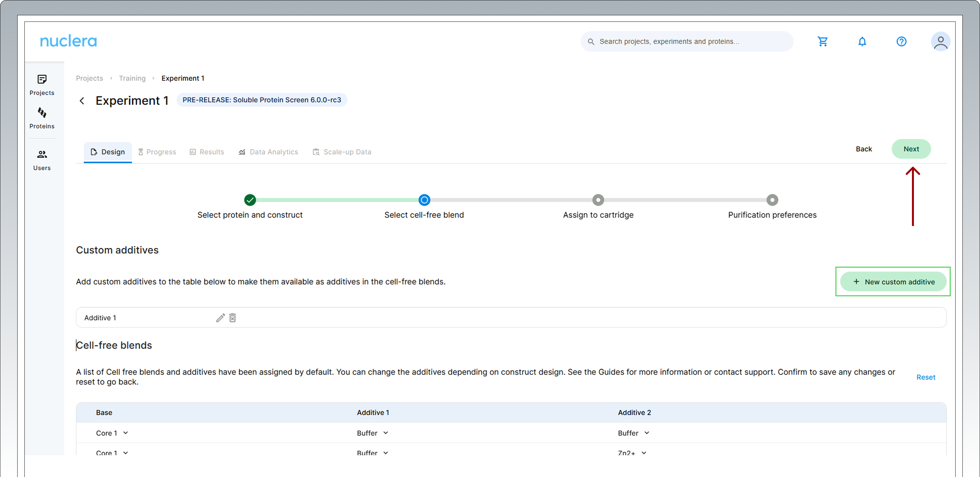The width and height of the screenshot is (980, 477).
Task: Open the shopping cart icon
Action: 822,41
